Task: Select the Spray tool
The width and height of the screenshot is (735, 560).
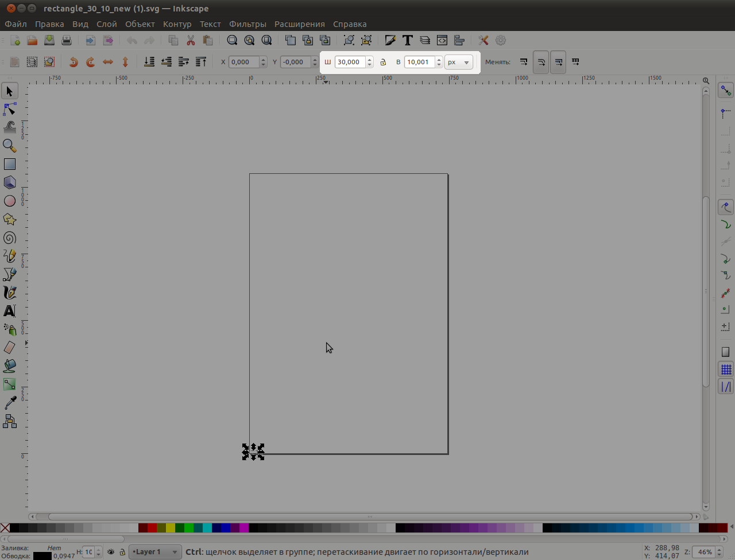Action: (10, 329)
